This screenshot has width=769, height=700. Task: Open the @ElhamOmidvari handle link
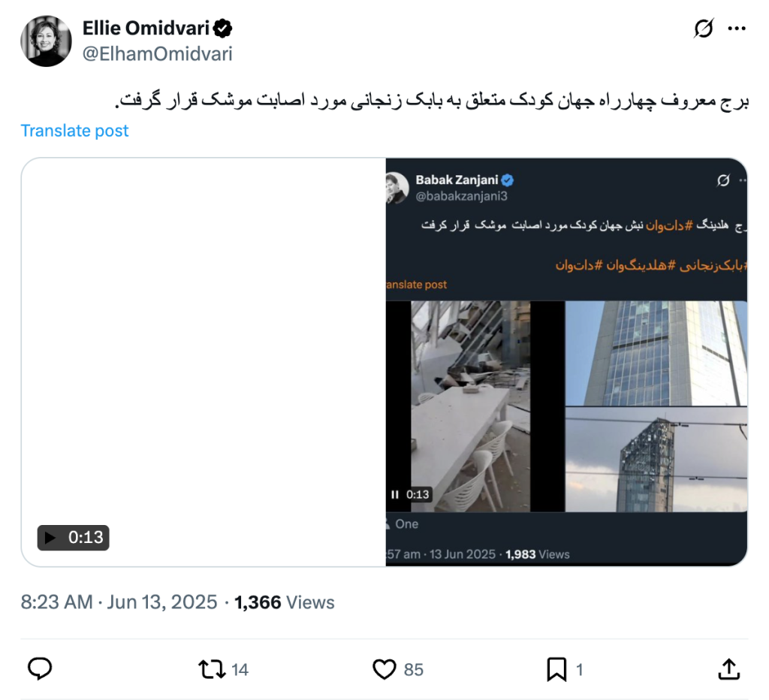click(x=158, y=54)
